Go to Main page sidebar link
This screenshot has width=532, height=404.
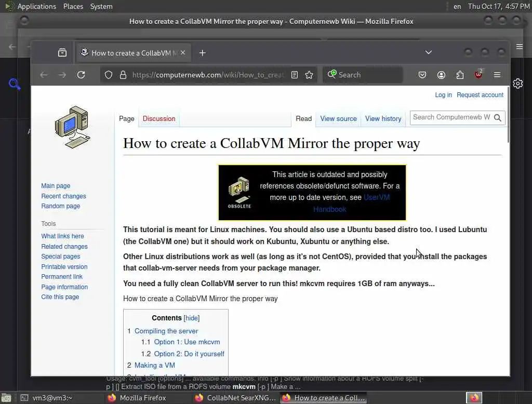[56, 186]
